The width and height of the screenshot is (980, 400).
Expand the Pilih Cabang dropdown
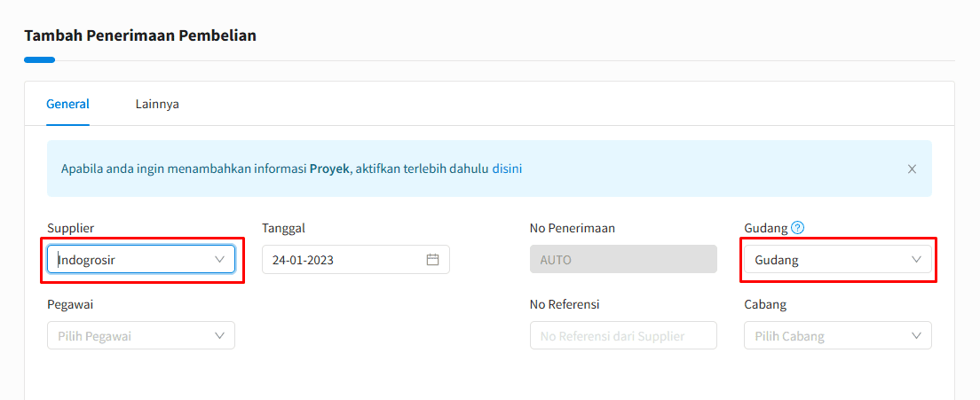[x=838, y=336]
